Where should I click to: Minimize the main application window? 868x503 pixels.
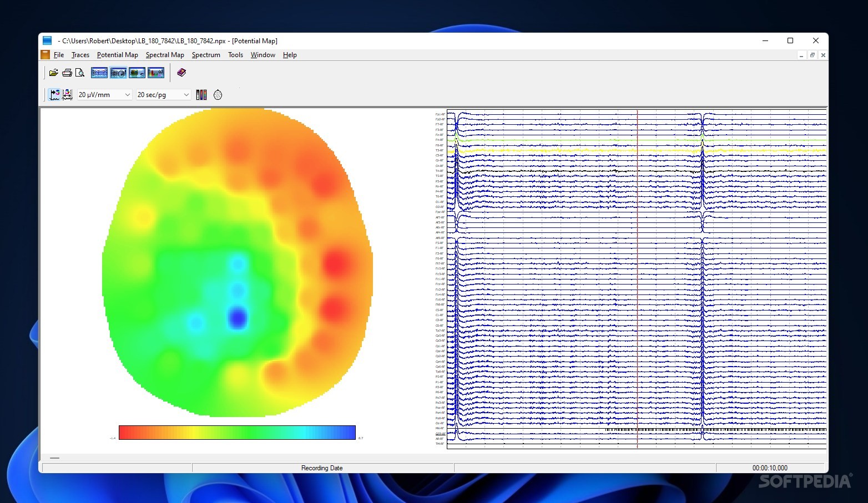pyautogui.click(x=765, y=40)
